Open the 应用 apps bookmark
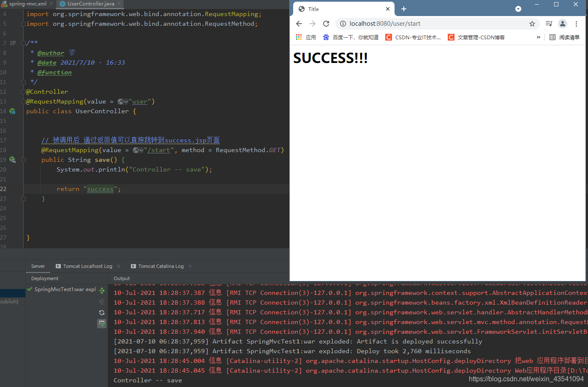588x387 pixels. tap(306, 37)
